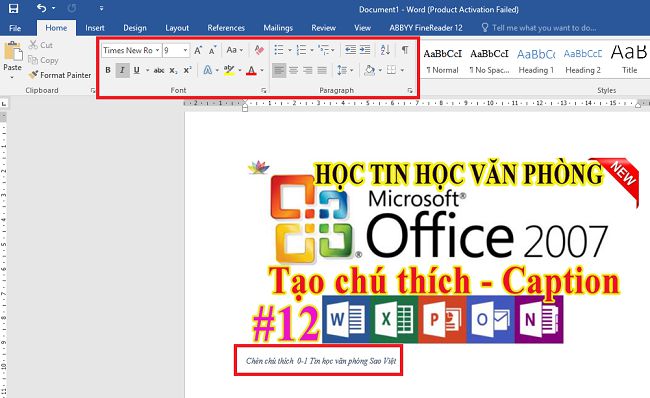The height and width of the screenshot is (398, 650).
Task: Open the Review tab
Action: click(x=323, y=28)
